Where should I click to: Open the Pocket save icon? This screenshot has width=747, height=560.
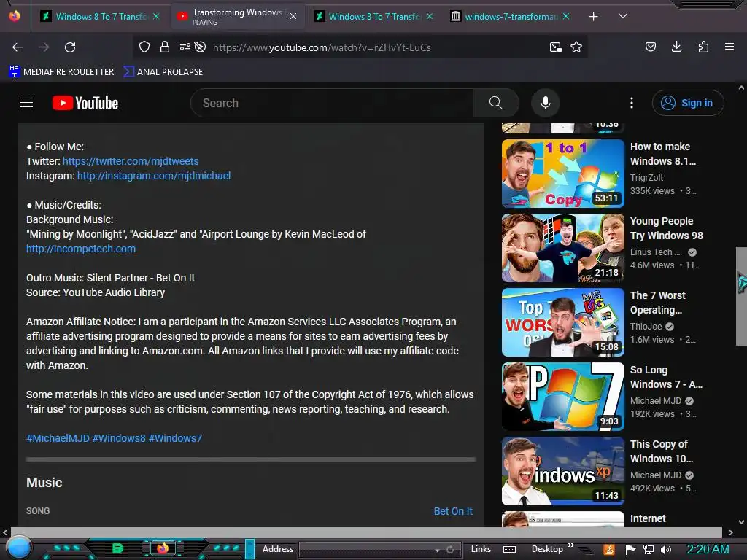tap(650, 47)
